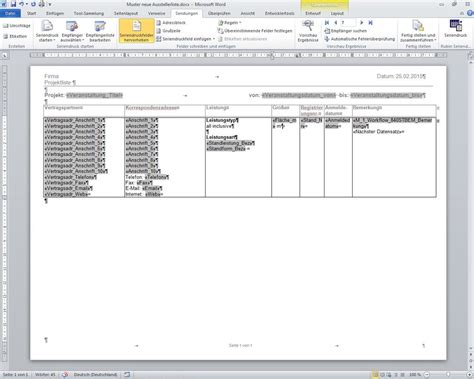Image resolution: width=474 pixels, height=379 pixels.
Task: Go to previous record arrow
Action: coord(335,23)
